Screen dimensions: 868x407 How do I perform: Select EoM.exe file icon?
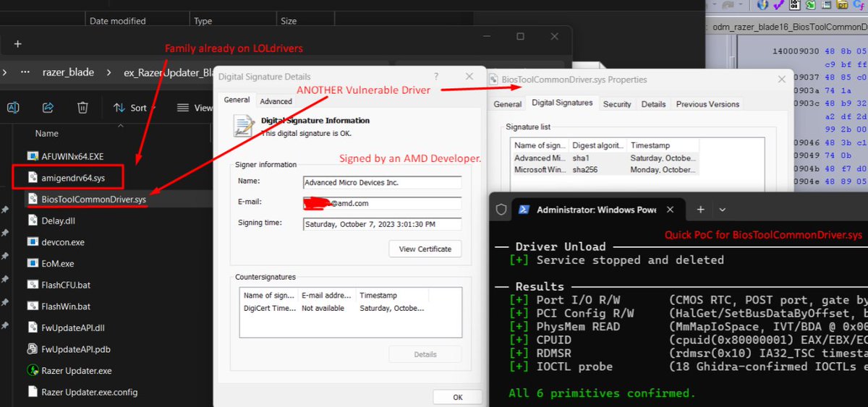point(32,263)
